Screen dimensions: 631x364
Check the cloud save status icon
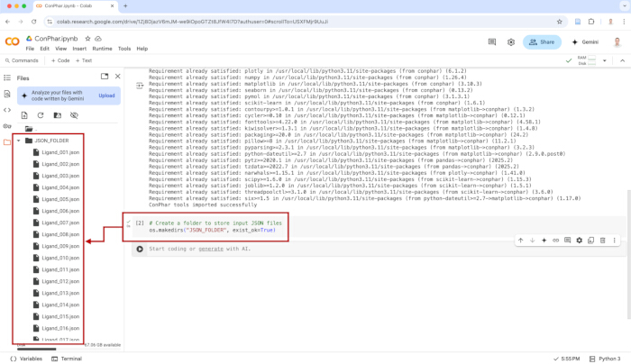coord(98,39)
